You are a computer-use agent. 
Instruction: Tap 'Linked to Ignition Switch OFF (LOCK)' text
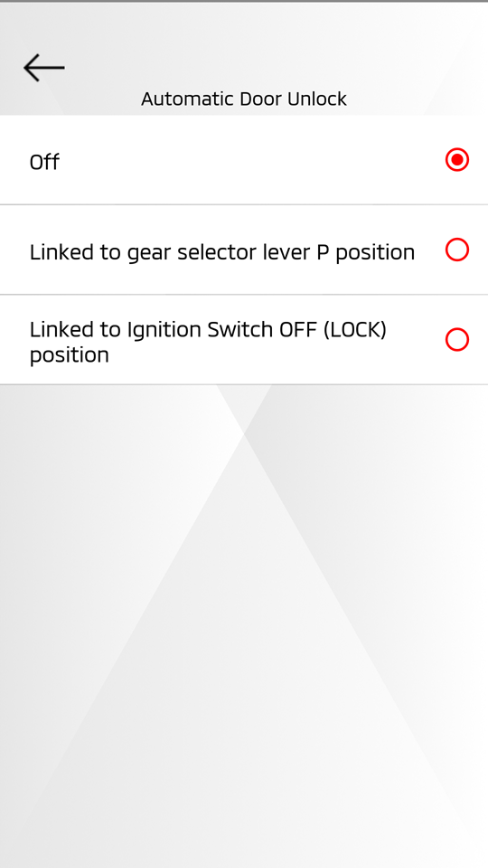(x=208, y=330)
